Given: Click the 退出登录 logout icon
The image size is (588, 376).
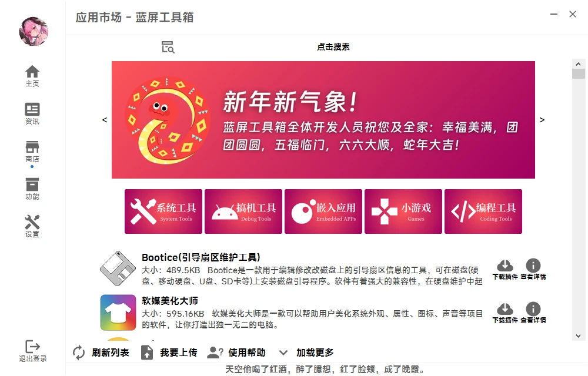Looking at the screenshot, I should point(32,351).
